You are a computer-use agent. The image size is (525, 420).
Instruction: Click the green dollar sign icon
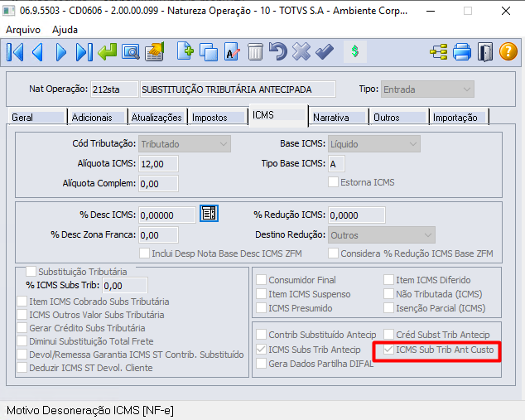355,51
